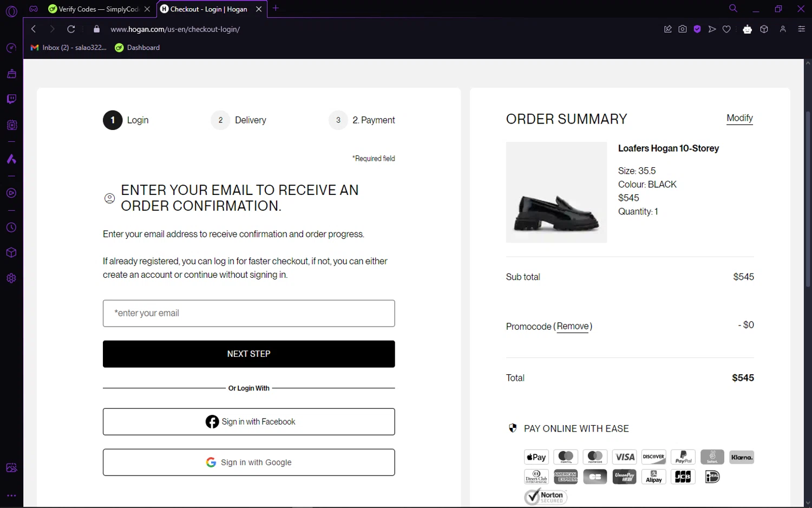This screenshot has width=812, height=508.
Task: Open the profile account menu icon
Action: tap(783, 29)
